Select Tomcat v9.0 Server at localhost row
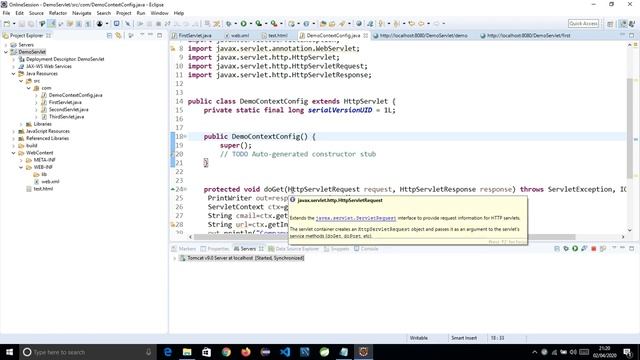Viewport: 640px width, 360px height. [242, 258]
